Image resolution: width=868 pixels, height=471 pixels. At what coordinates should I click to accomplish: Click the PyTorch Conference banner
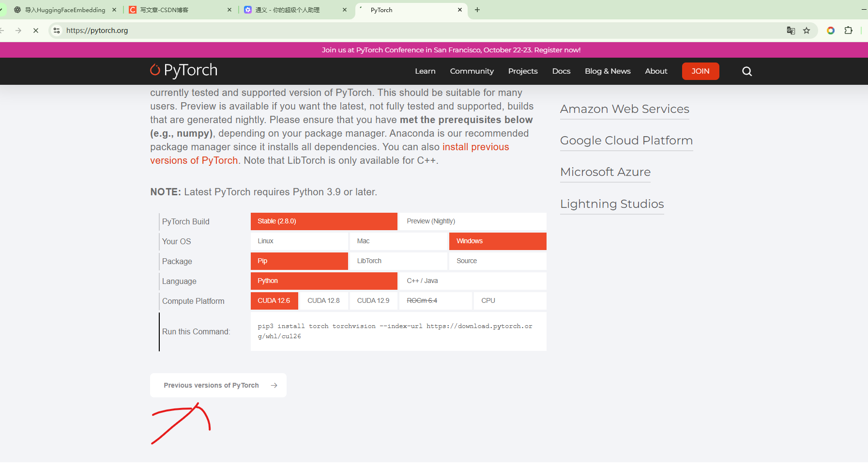tap(451, 50)
